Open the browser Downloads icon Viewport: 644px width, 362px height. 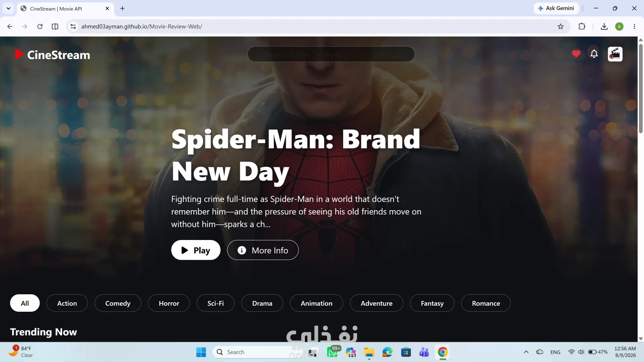coord(604,26)
